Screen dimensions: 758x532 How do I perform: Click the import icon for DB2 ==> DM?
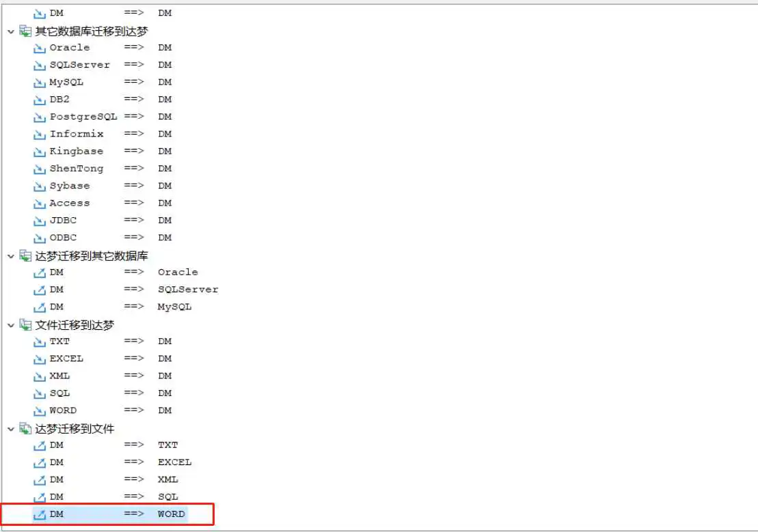[40, 100]
